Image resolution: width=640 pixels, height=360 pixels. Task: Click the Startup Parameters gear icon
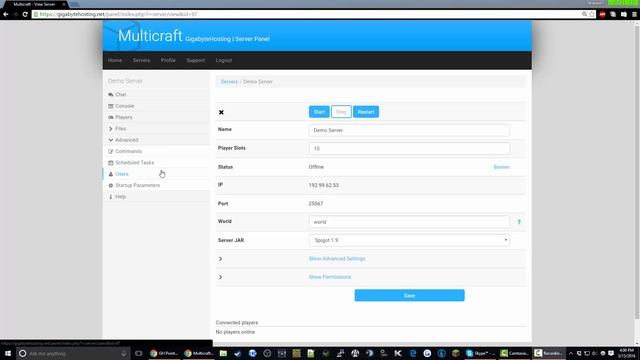coord(111,186)
